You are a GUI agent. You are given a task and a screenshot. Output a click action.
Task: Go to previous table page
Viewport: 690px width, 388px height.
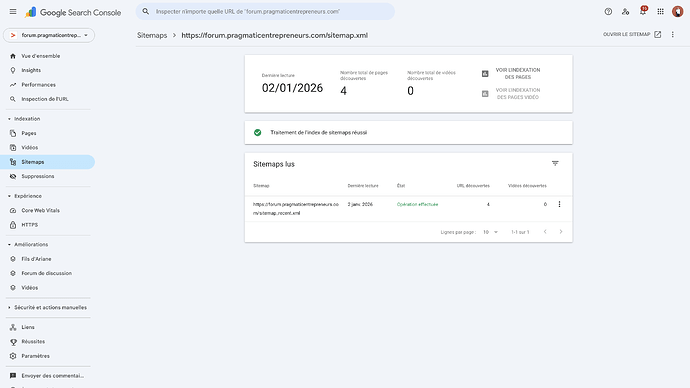(x=545, y=232)
